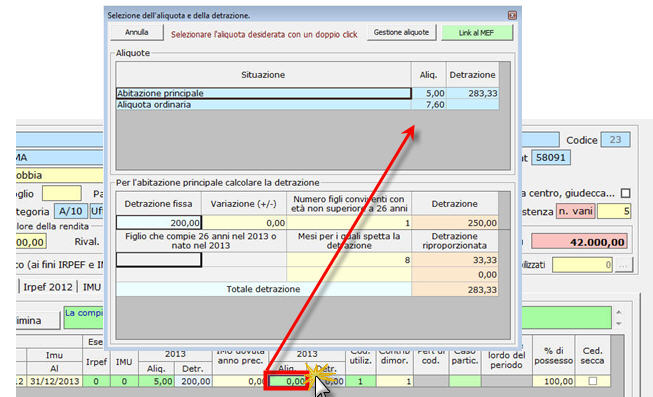Click the date cell 31/12/2013
Image resolution: width=653 pixels, height=397 pixels.
pos(55,381)
